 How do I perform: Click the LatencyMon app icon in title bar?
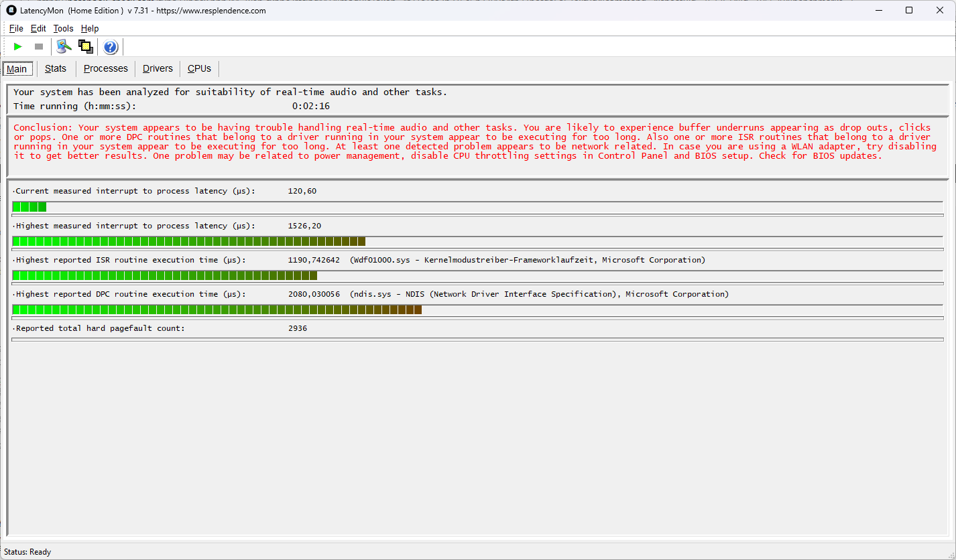click(11, 10)
